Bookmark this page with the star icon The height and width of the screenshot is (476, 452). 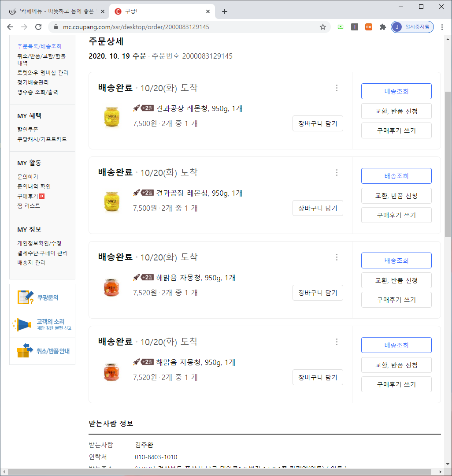pos(323,27)
